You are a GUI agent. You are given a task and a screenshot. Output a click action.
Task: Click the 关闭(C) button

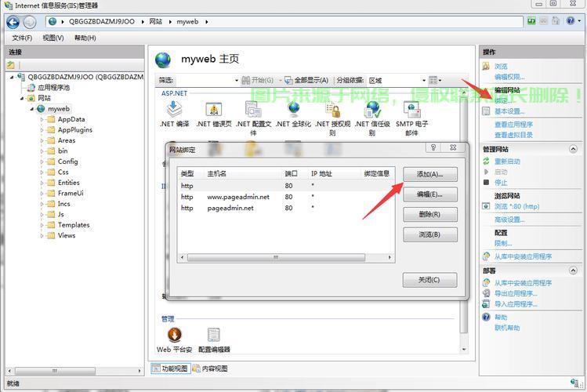click(x=429, y=280)
